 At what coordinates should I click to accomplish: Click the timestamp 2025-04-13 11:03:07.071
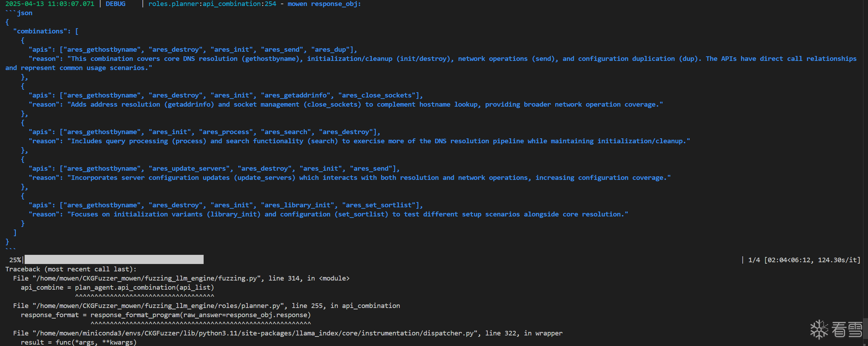tap(50, 4)
